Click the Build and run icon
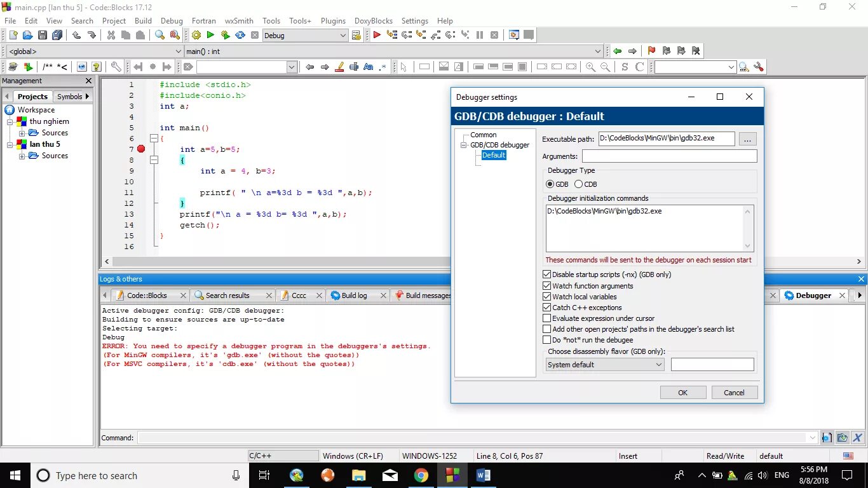868x488 pixels. (225, 36)
